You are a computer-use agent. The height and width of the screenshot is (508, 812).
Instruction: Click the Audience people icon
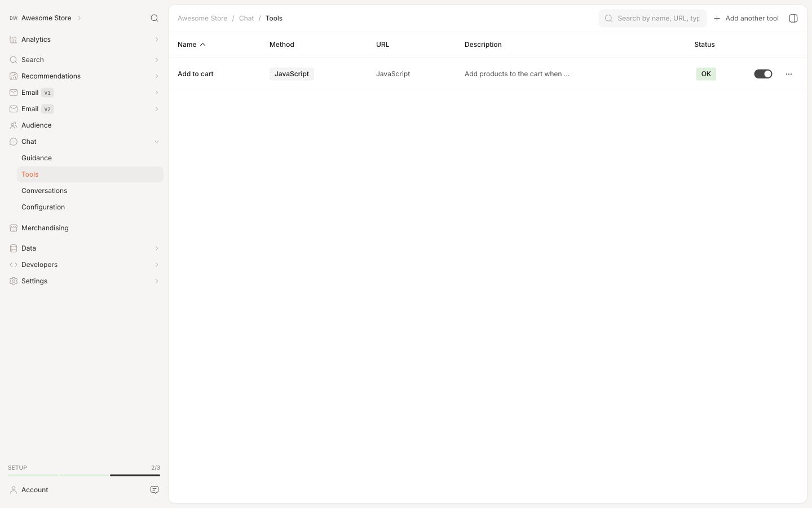coord(14,125)
